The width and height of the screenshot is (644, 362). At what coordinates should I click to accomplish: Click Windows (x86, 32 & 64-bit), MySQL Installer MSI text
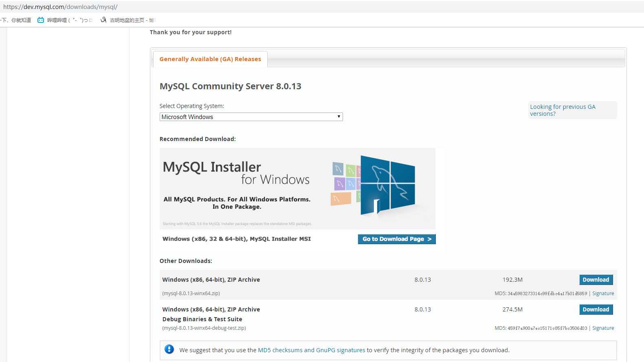[x=237, y=239]
